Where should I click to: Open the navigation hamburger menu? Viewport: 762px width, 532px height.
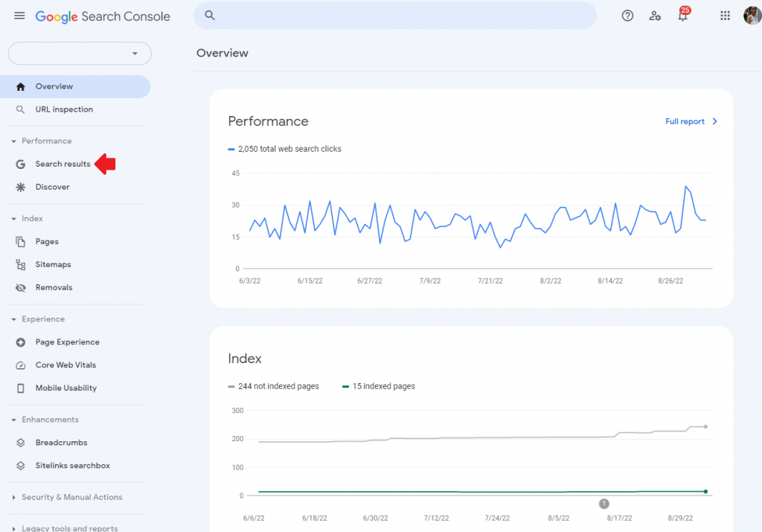pyautogui.click(x=19, y=15)
